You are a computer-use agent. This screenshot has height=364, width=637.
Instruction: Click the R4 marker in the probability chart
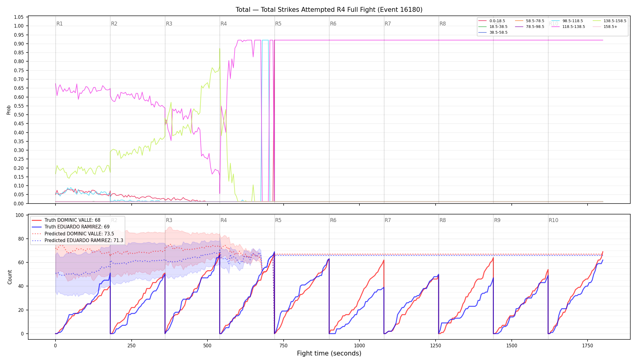224,24
